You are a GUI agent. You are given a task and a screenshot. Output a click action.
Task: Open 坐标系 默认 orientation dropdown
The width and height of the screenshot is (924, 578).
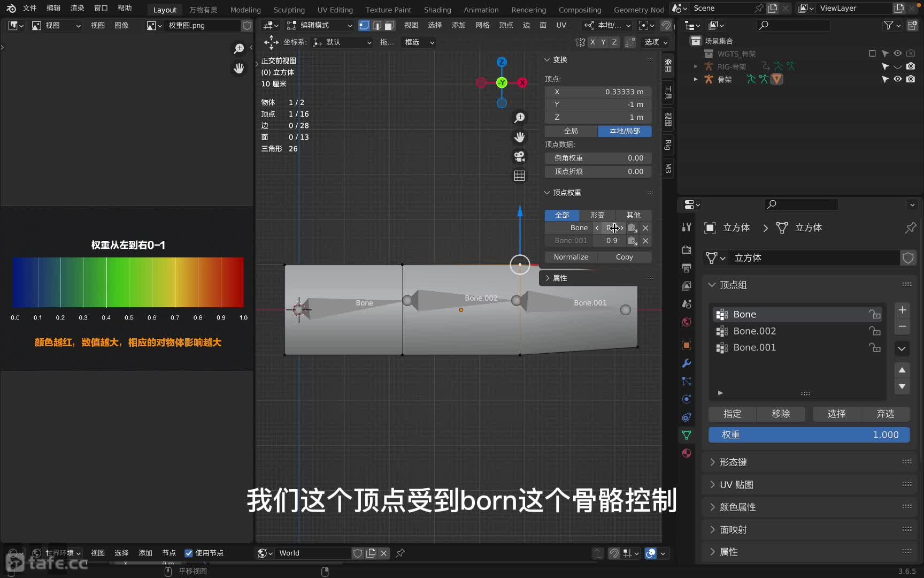tap(342, 42)
